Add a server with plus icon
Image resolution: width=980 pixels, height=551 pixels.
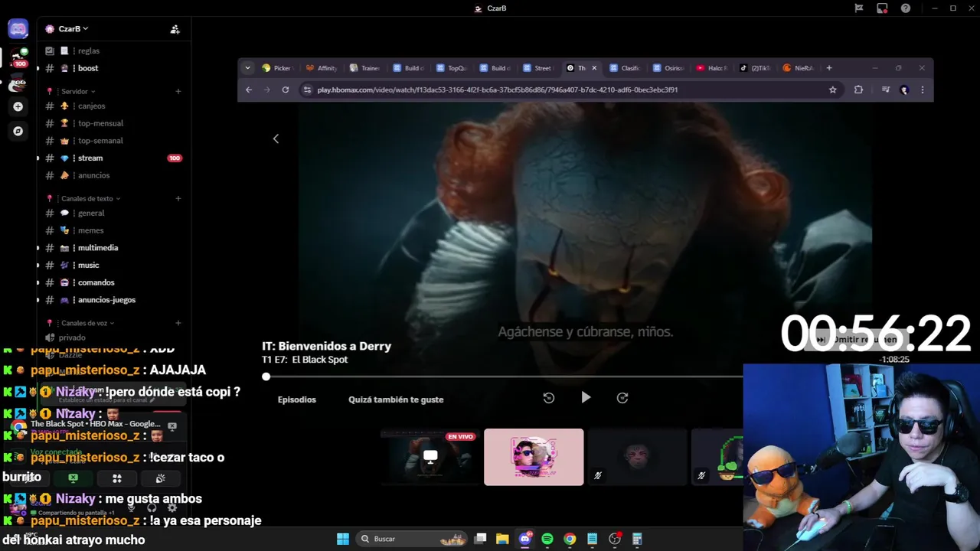pos(18,106)
